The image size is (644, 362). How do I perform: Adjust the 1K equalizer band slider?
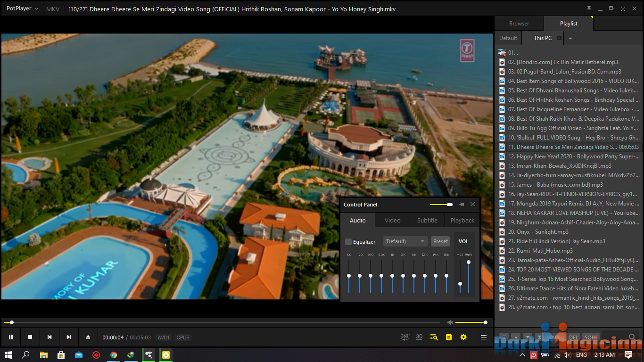[392, 276]
